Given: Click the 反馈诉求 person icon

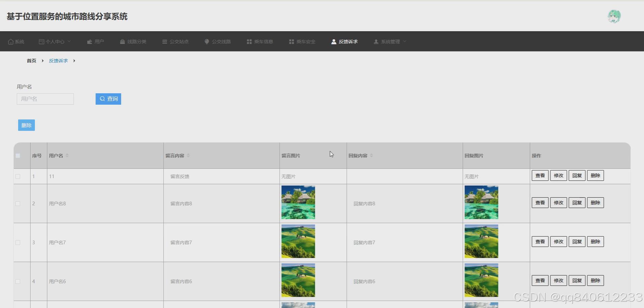Looking at the screenshot, I should (x=334, y=42).
